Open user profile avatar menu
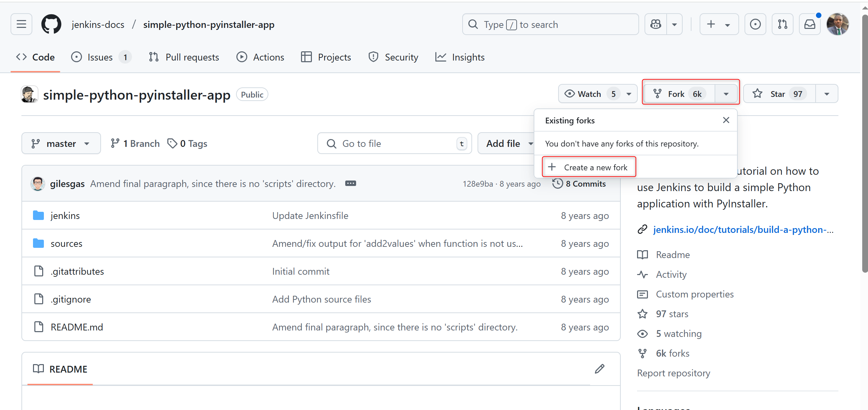868x410 pixels. click(x=837, y=24)
